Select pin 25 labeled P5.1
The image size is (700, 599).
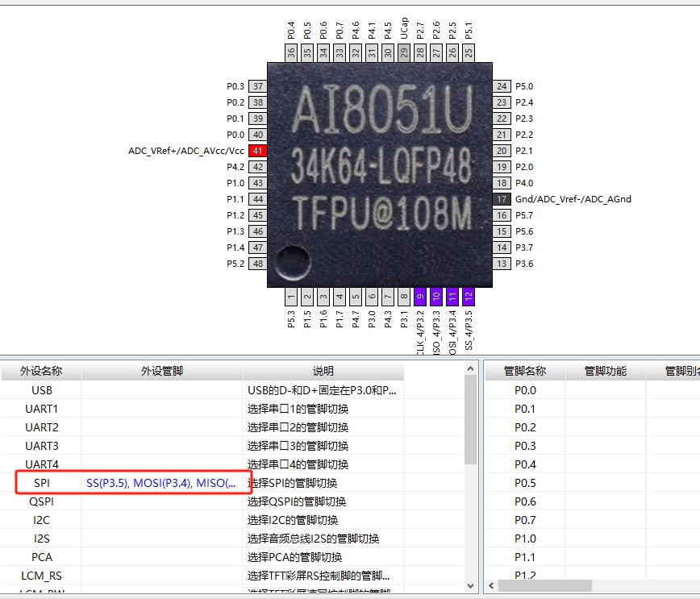point(469,53)
